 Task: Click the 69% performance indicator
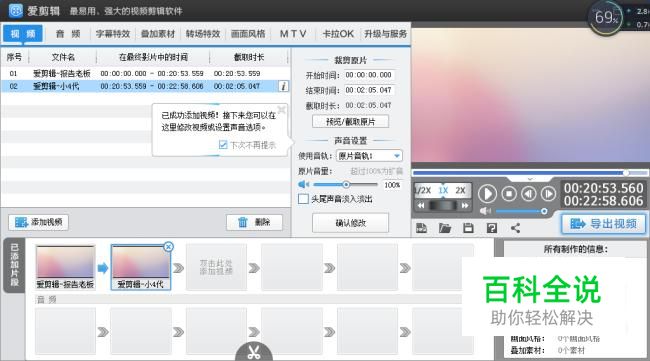606,17
